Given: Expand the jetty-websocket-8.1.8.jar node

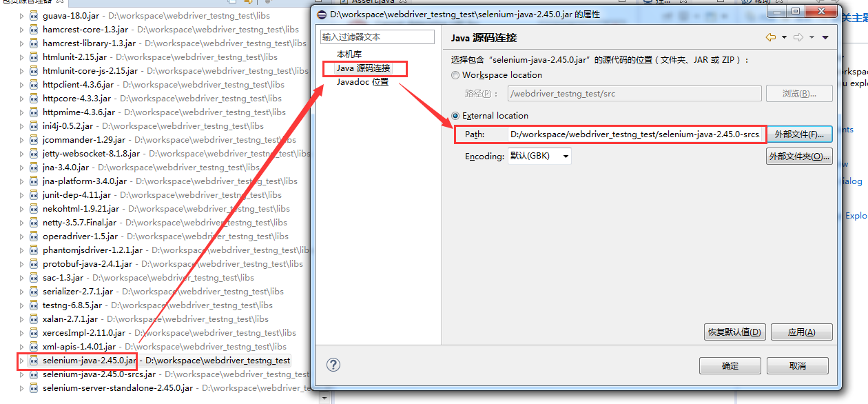Looking at the screenshot, I should coord(21,153).
